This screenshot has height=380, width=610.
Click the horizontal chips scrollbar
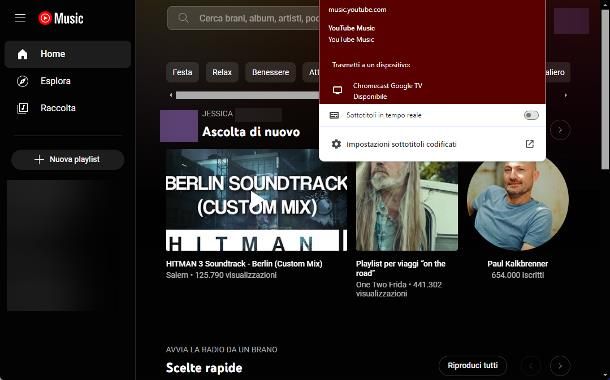(x=247, y=95)
